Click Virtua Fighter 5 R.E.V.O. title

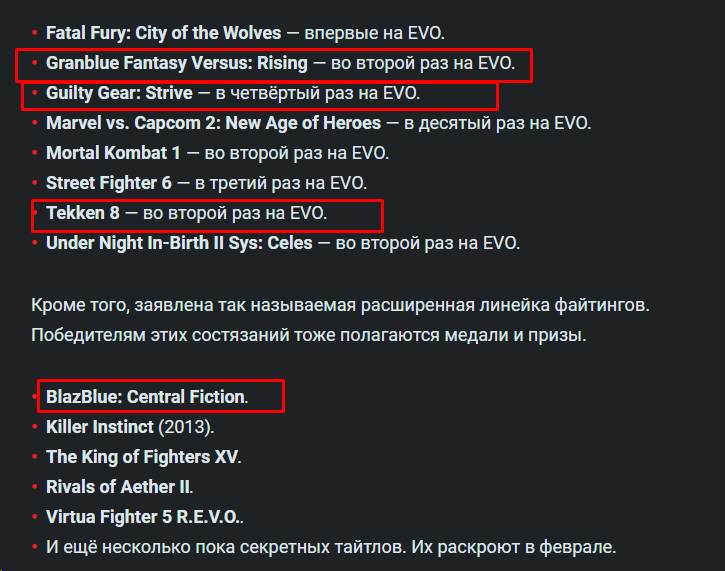point(142,517)
